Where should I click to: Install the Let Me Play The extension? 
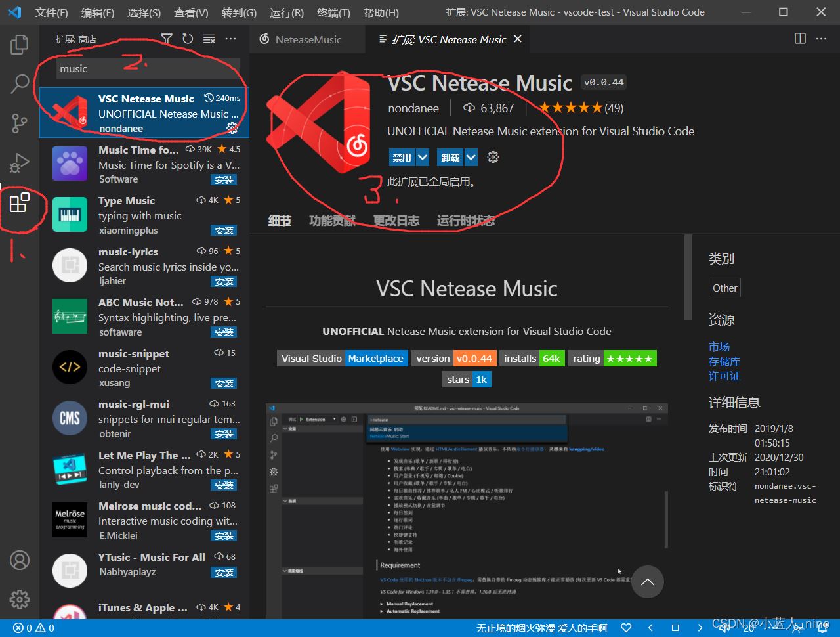coord(224,485)
